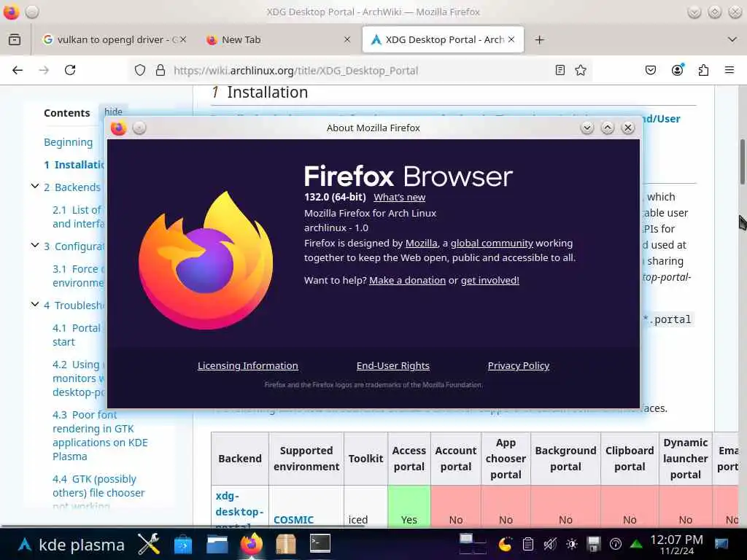Image resolution: width=747 pixels, height=560 pixels.
Task: Open screen brightness tray icon
Action: coord(572,544)
